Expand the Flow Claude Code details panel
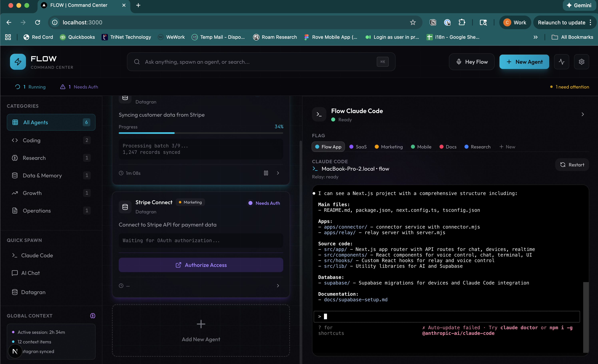The height and width of the screenshot is (364, 598). coord(582,114)
